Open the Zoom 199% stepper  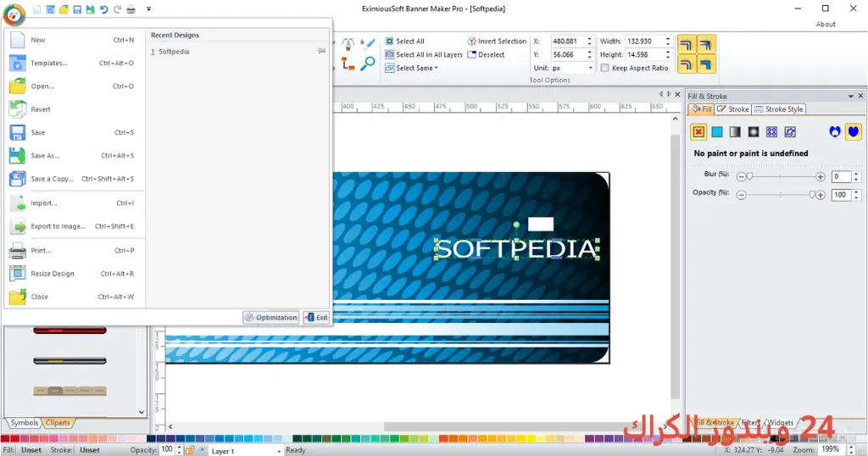[x=852, y=450]
